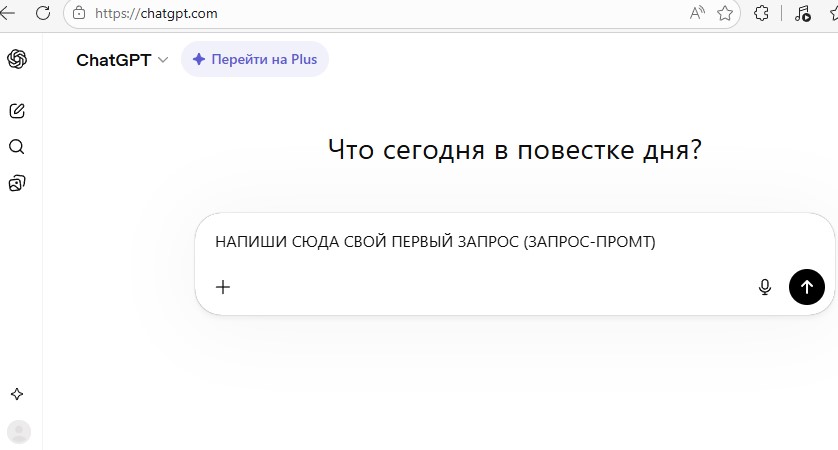Screen dimensions: 838x450
Task: Click the plus attach button in prompt box
Action: [x=223, y=287]
